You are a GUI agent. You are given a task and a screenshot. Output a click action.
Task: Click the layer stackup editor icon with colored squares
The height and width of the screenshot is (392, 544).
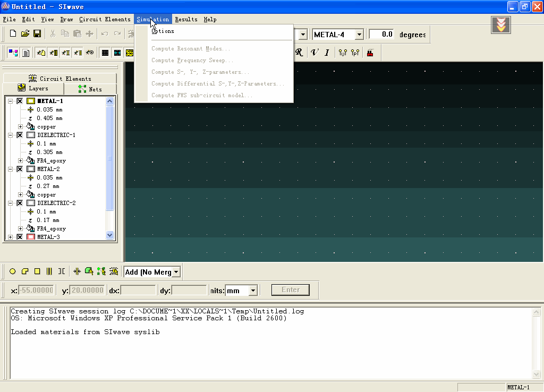point(13,53)
